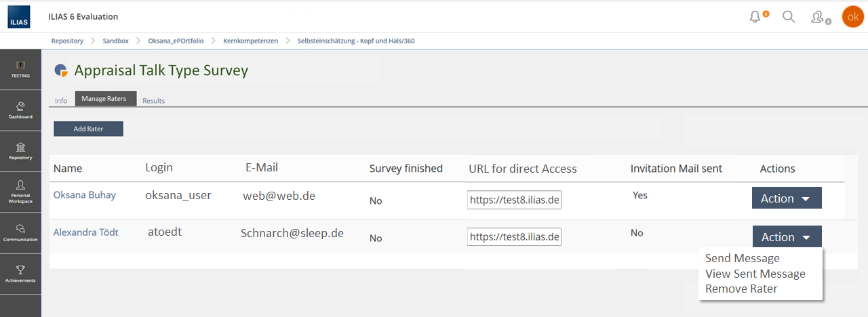Go to the Dashboard sidebar icon
The image size is (868, 317).
20,110
